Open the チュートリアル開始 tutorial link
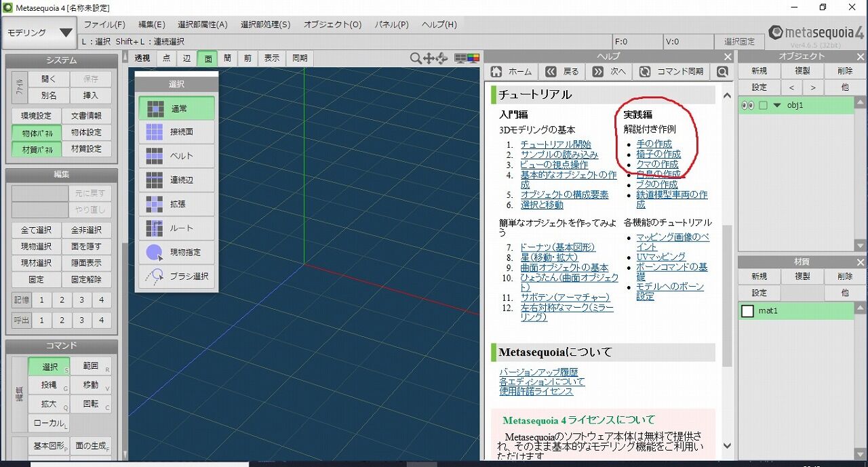868x467 pixels. click(556, 144)
